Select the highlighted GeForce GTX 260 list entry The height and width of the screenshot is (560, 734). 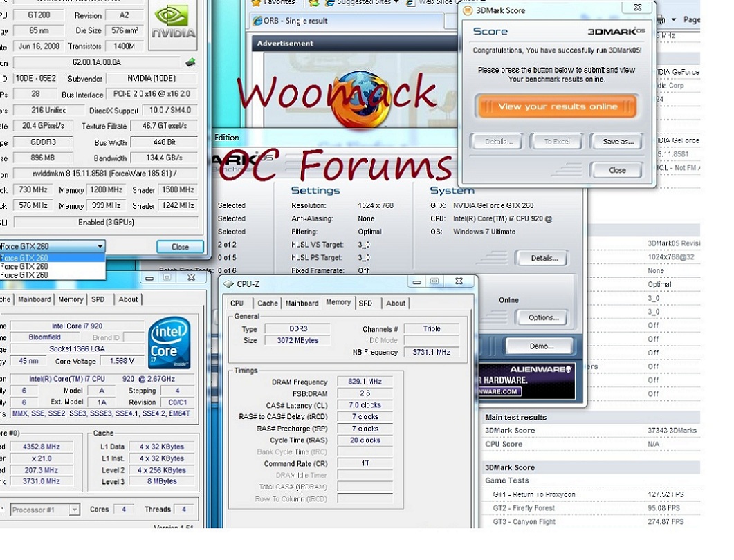coord(52,258)
